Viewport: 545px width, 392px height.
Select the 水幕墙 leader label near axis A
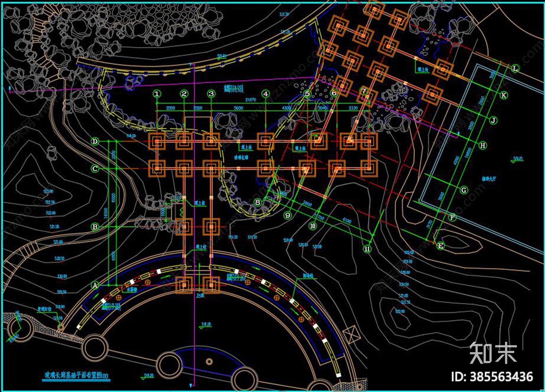coord(132,290)
